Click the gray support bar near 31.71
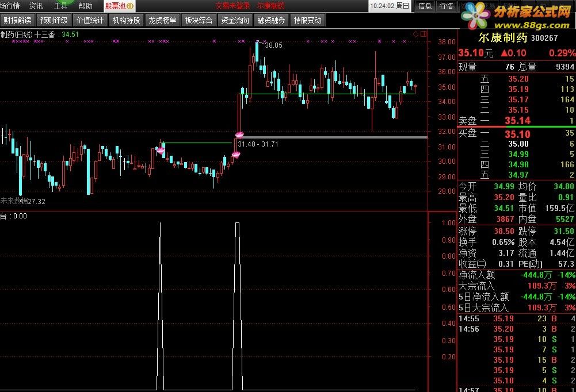Screen dimensions: 576x392 (334, 137)
